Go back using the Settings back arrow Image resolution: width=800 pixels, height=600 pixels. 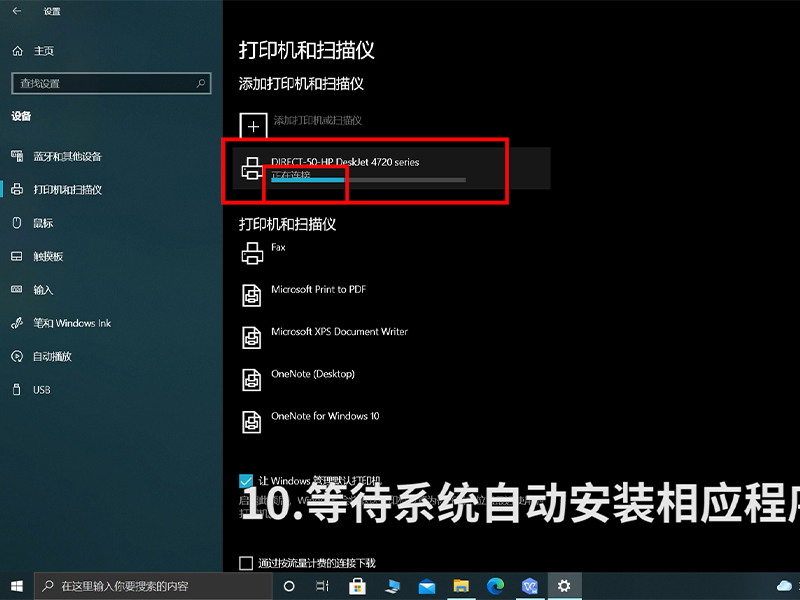[x=17, y=11]
